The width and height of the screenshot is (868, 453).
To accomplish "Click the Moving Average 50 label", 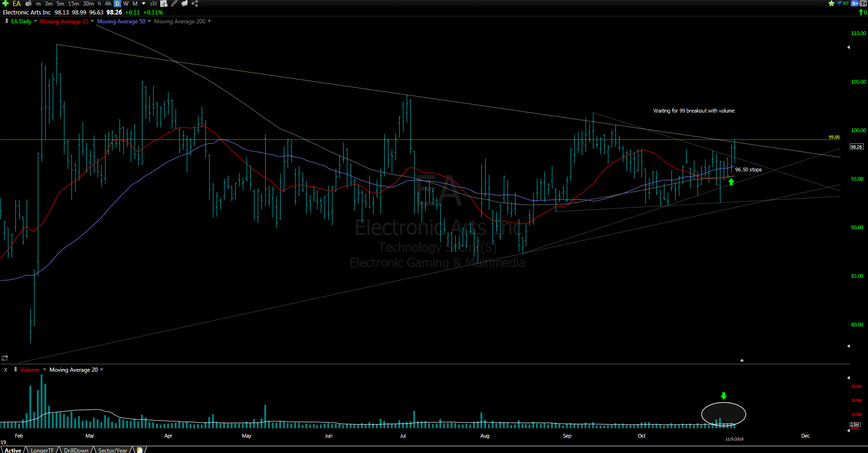I will coord(121,21).
